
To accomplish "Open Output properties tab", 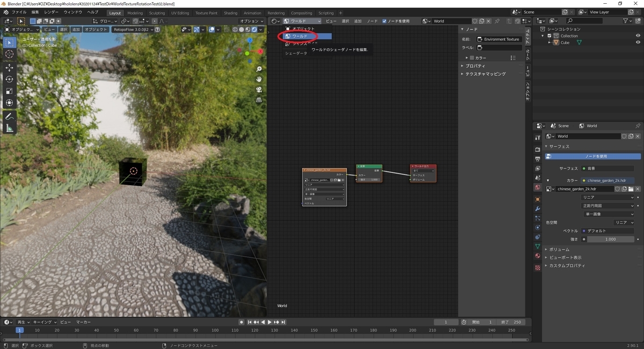I will click(537, 159).
